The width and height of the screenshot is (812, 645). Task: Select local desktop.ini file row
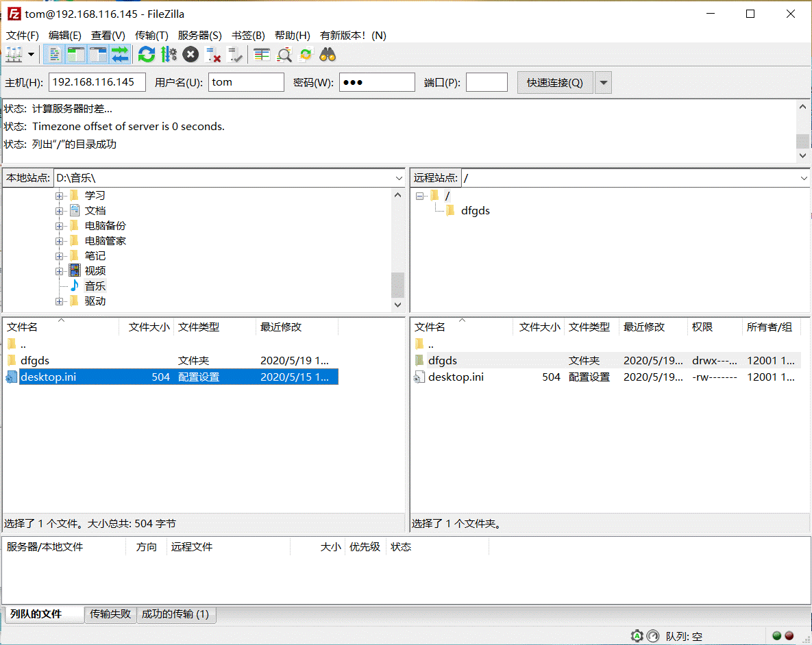(x=171, y=377)
